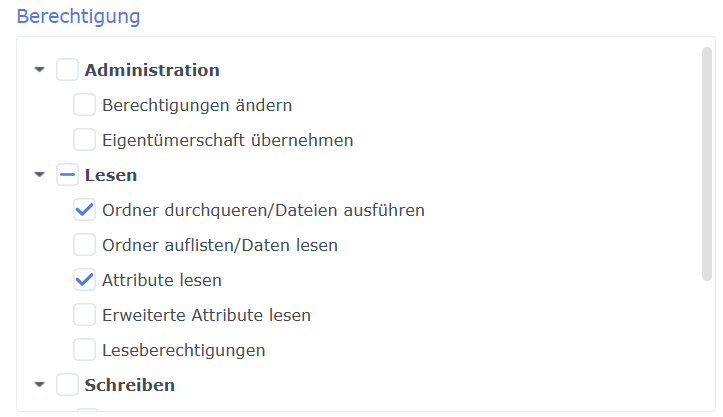Enable the Berechtigungen ändern checkbox
723x417 pixels.
[x=85, y=105]
